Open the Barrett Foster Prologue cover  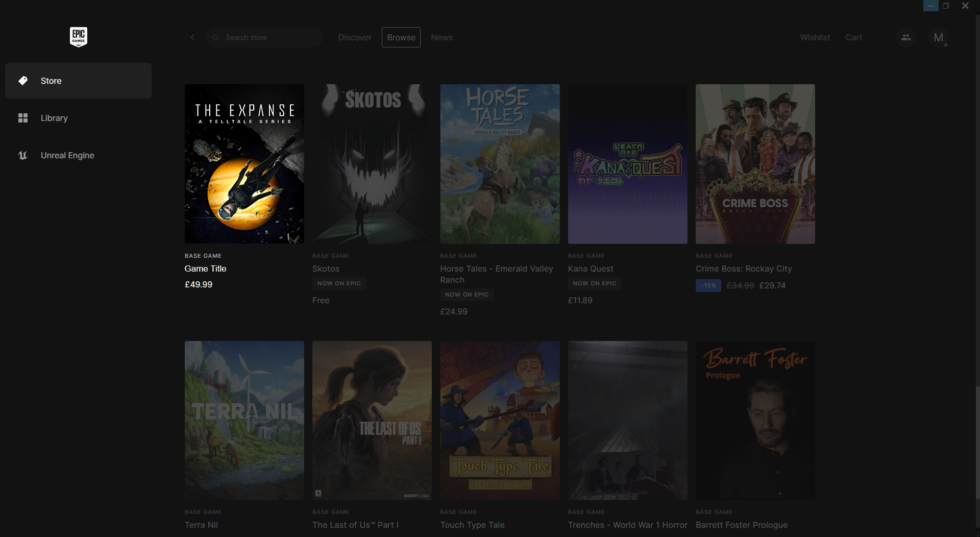[755, 421]
